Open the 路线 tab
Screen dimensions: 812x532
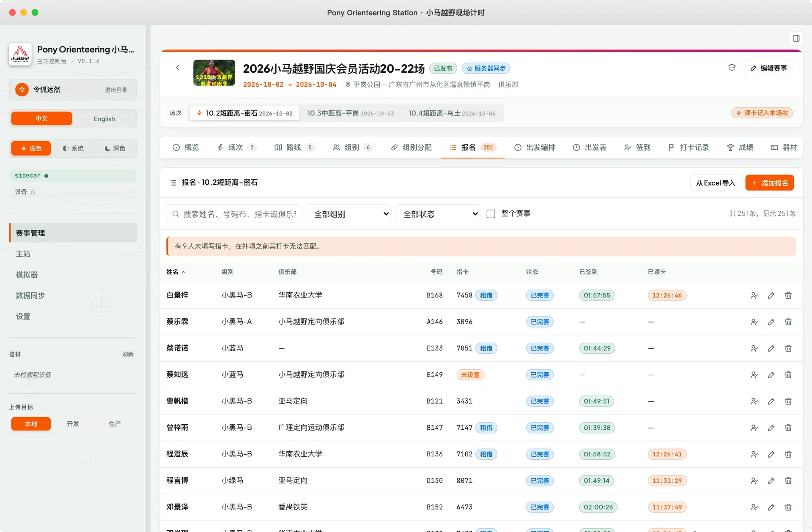coord(294,147)
